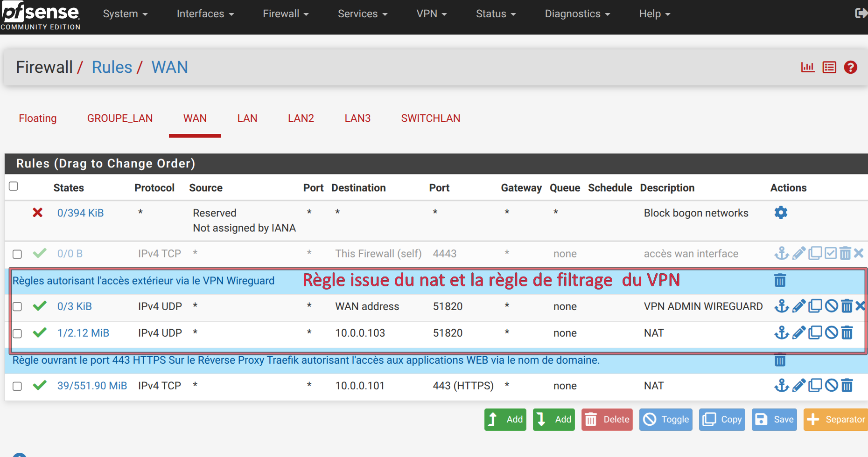
Task: Click the gear icon for bogon networks rule
Action: (781, 213)
